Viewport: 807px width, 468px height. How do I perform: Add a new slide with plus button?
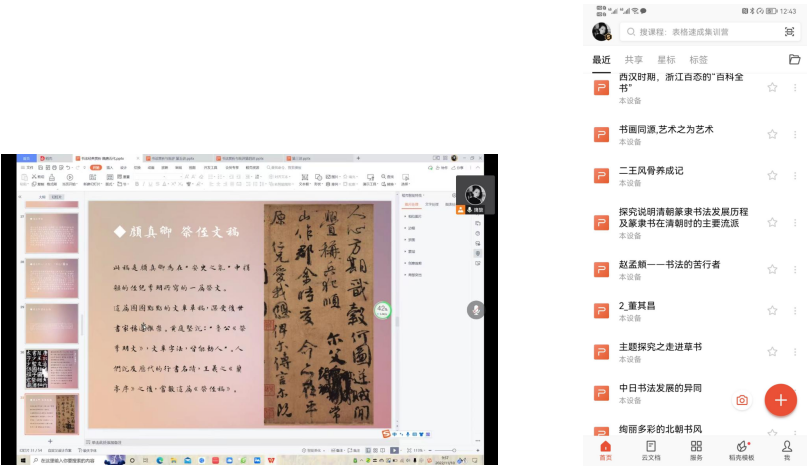click(50, 441)
